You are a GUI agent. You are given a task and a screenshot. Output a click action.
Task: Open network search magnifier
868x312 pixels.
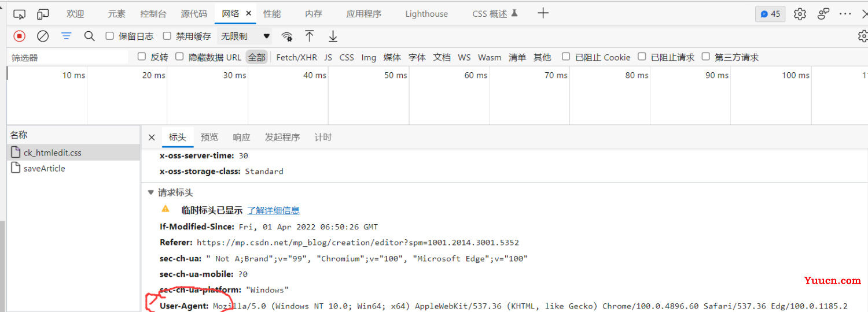pyautogui.click(x=89, y=36)
